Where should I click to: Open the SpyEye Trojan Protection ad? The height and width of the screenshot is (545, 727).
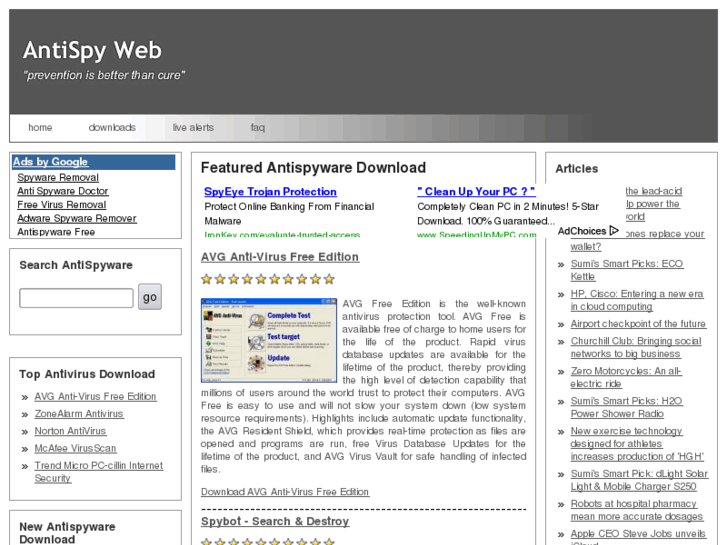pos(270,192)
